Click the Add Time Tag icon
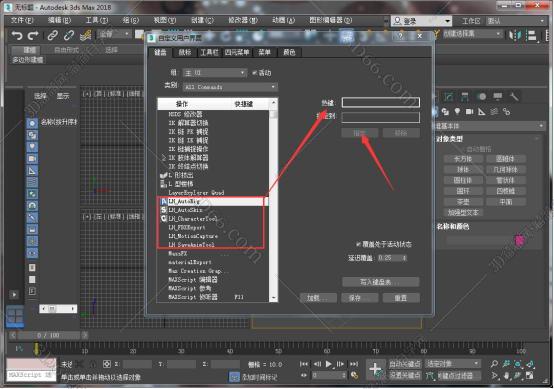 click(x=234, y=377)
